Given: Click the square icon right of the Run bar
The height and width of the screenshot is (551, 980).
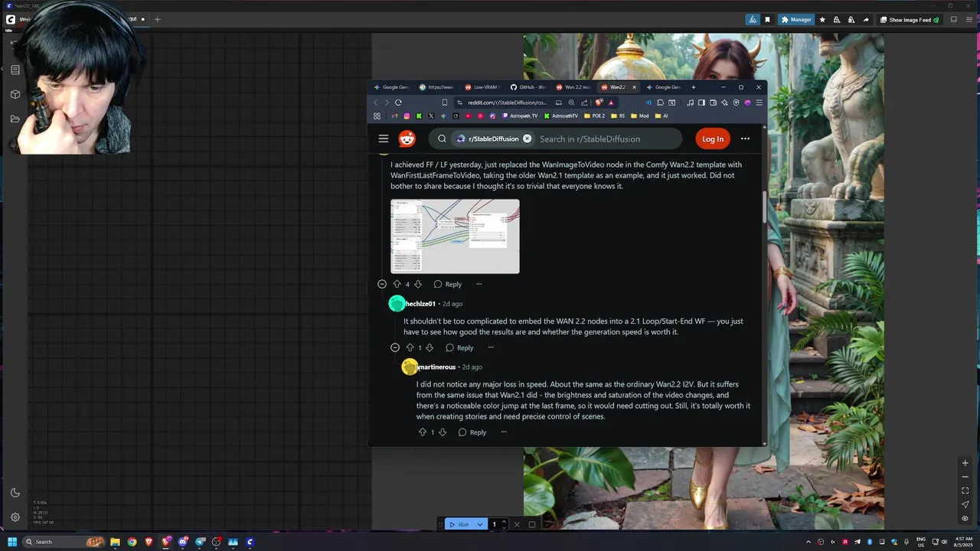Looking at the screenshot, I should click(532, 524).
